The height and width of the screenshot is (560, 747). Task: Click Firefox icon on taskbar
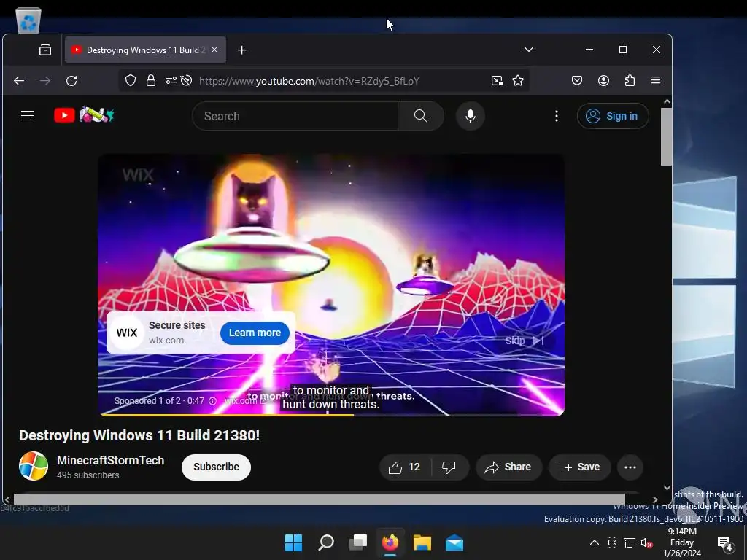click(390, 542)
